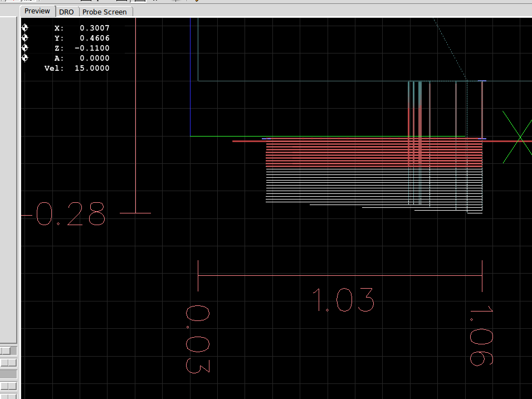Click the A axis homed icon
The height and width of the screenshot is (399, 532).
tap(25, 58)
